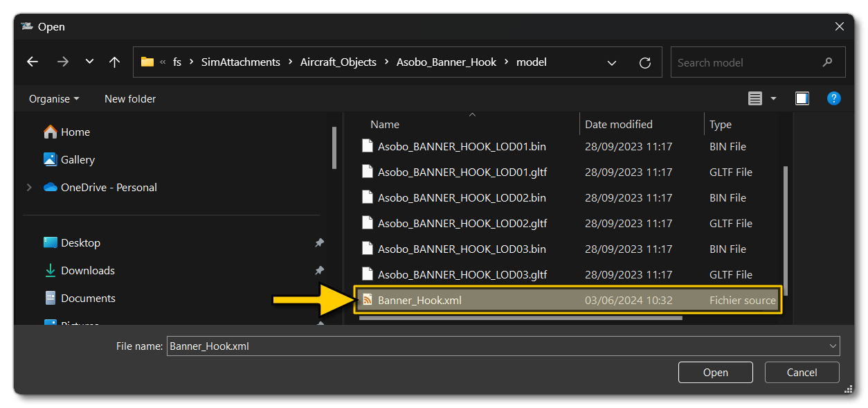Expand the breadcrumb chevron after model
The width and height of the screenshot is (868, 408).
(612, 62)
